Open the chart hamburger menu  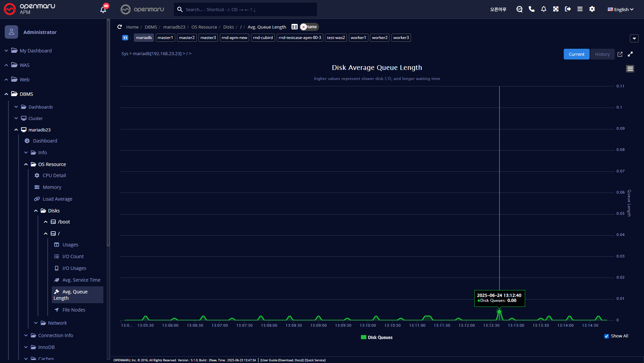630,69
